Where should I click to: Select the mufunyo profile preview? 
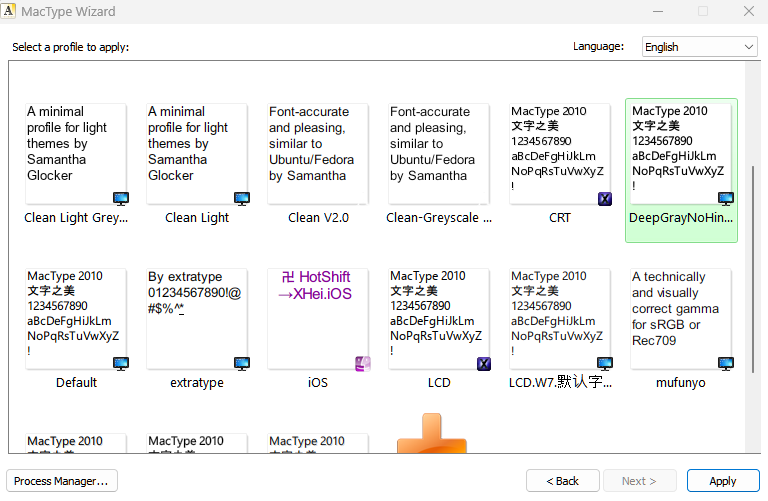681,319
